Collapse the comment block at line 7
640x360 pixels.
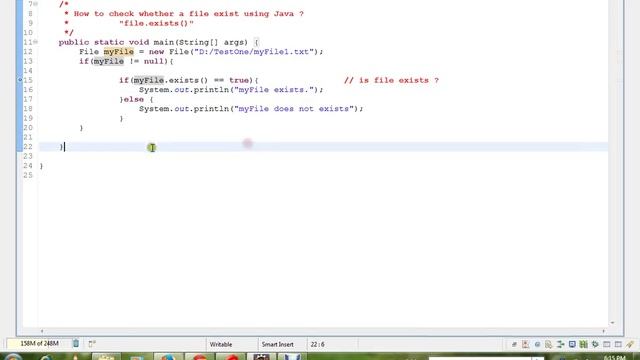[36, 4]
